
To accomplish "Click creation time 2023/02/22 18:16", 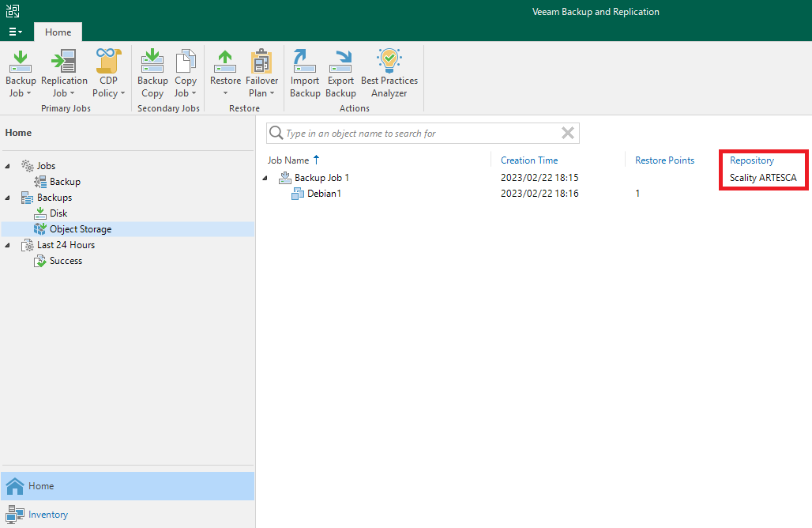I will [539, 194].
